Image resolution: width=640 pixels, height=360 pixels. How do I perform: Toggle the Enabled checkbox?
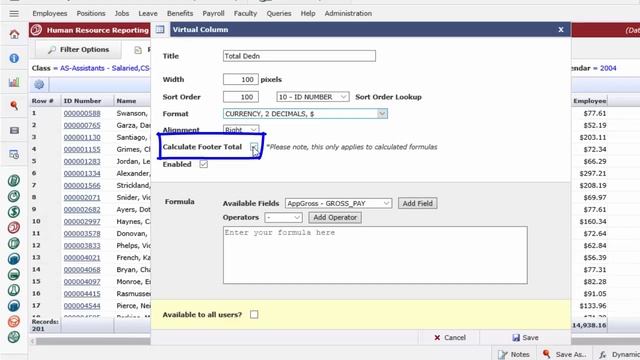click(203, 164)
